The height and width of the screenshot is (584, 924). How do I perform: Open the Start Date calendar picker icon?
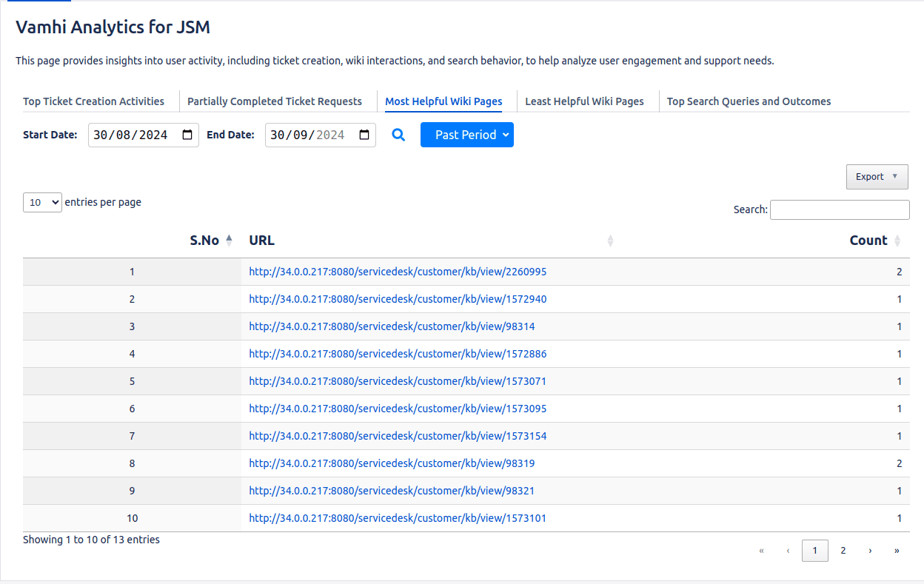point(187,135)
